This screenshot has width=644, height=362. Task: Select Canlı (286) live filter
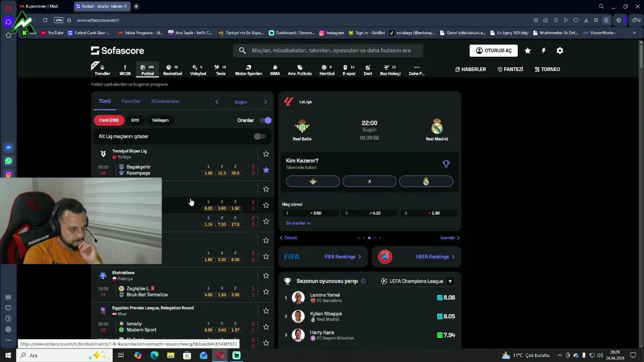(x=109, y=120)
